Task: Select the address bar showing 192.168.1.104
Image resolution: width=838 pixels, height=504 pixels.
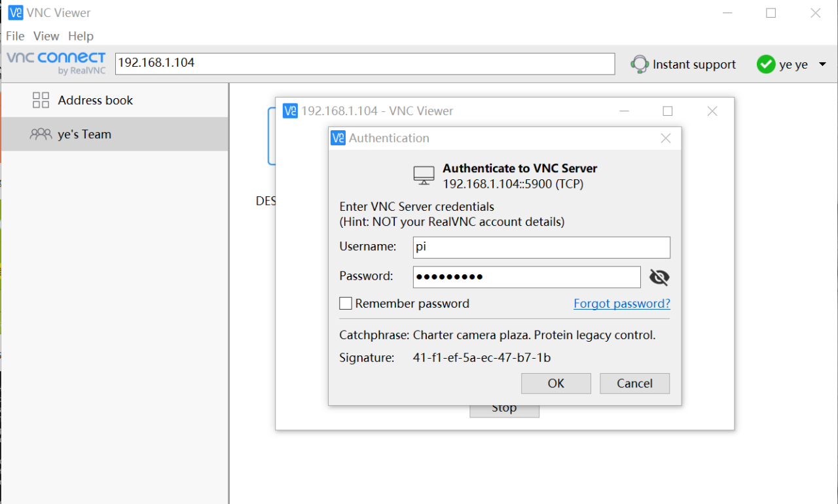Action: point(365,63)
